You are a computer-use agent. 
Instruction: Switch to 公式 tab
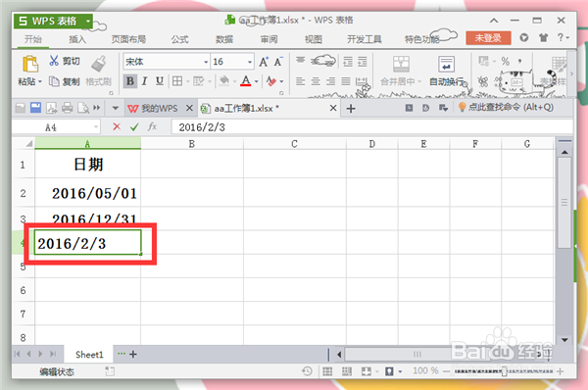click(179, 39)
